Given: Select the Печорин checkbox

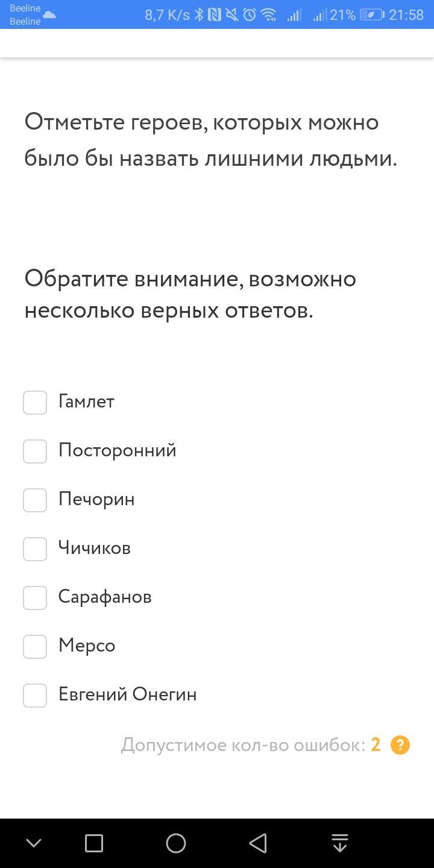Looking at the screenshot, I should (x=35, y=500).
